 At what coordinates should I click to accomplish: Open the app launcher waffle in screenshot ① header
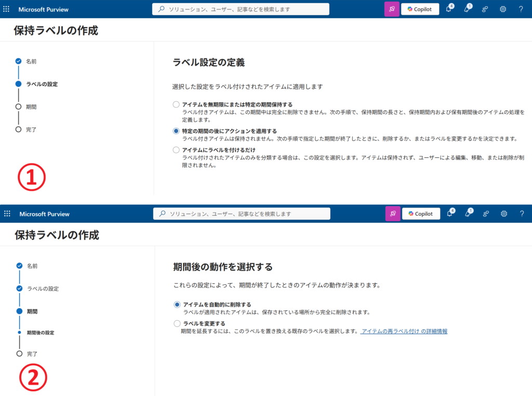(6, 9)
